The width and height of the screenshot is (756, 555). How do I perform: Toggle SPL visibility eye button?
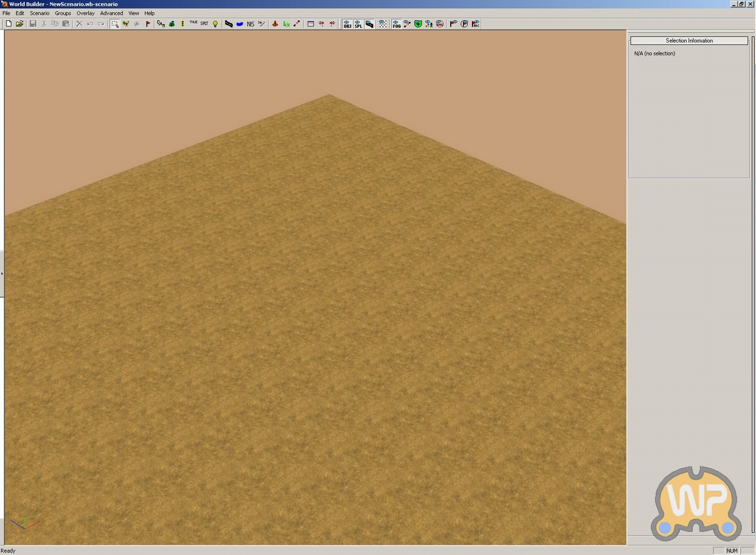pyautogui.click(x=358, y=24)
